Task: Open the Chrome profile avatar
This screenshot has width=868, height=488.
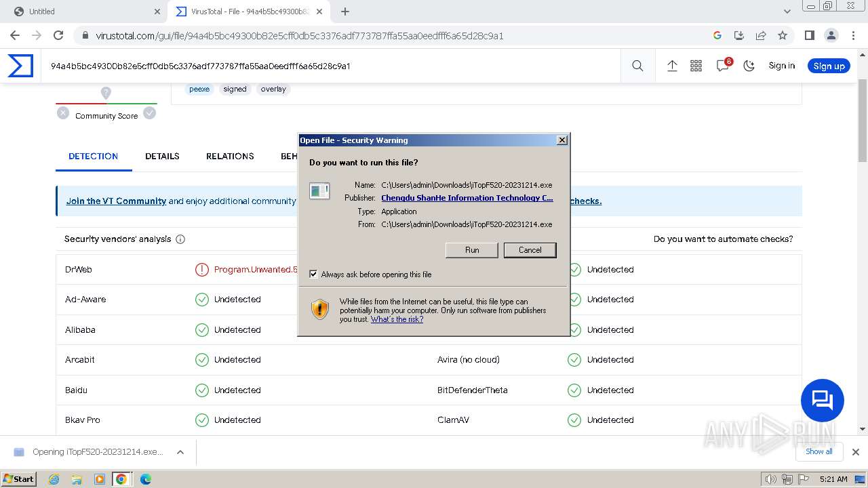Action: click(831, 35)
